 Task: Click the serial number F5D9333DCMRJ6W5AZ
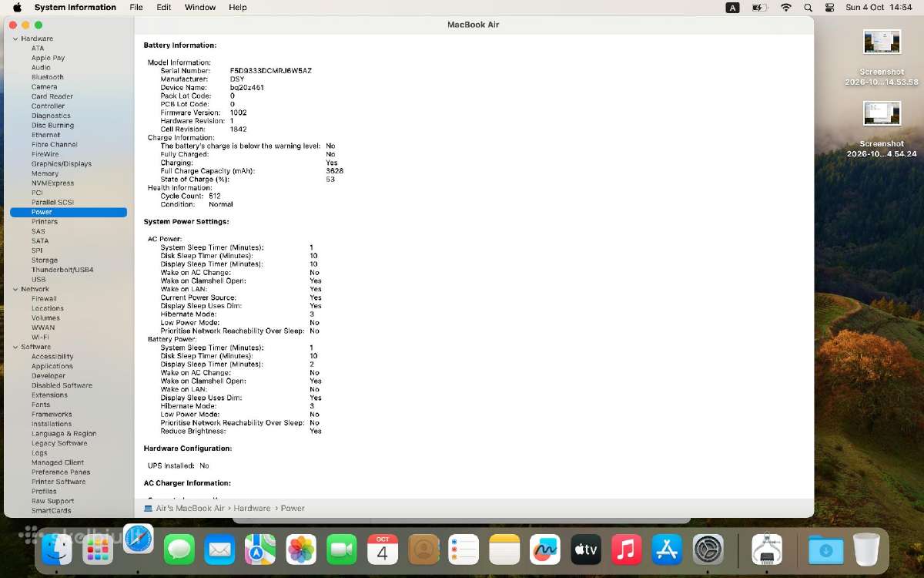click(271, 70)
